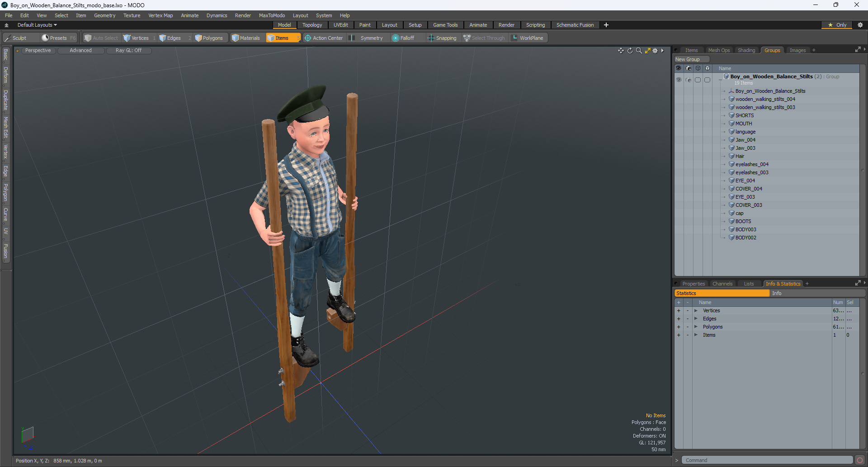Toggle render camera for Boy_on_Wooden_Balance_Stilts group
The width and height of the screenshot is (868, 467).
pyautogui.click(x=689, y=80)
